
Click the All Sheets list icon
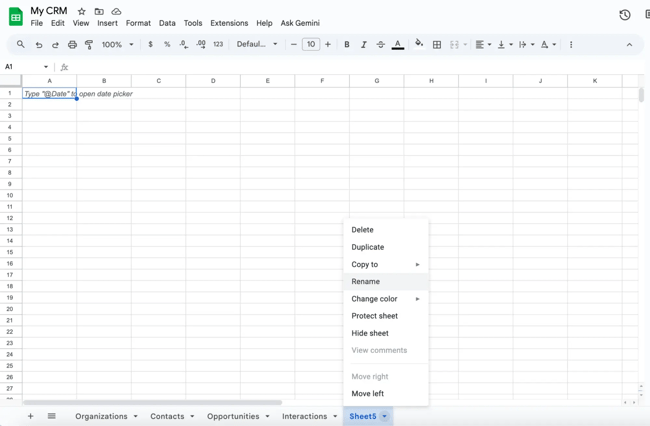click(51, 416)
